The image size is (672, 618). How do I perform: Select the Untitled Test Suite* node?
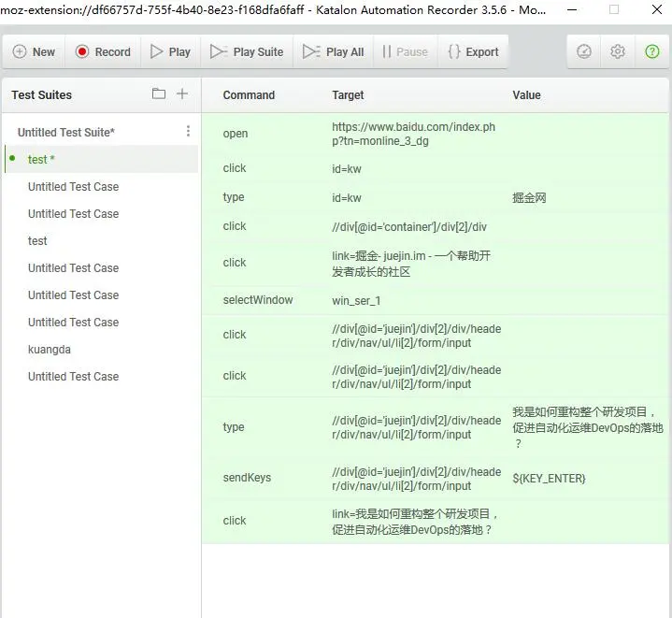click(x=66, y=133)
